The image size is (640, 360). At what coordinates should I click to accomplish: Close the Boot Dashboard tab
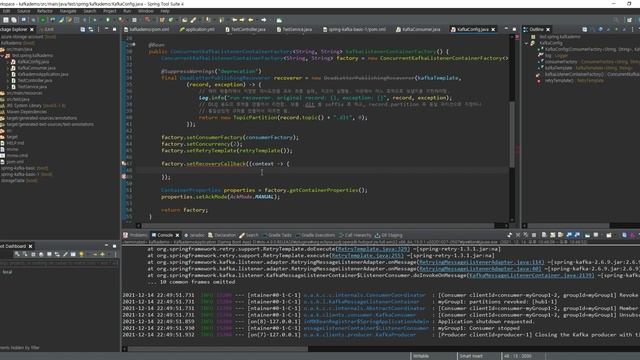pyautogui.click(x=30, y=246)
